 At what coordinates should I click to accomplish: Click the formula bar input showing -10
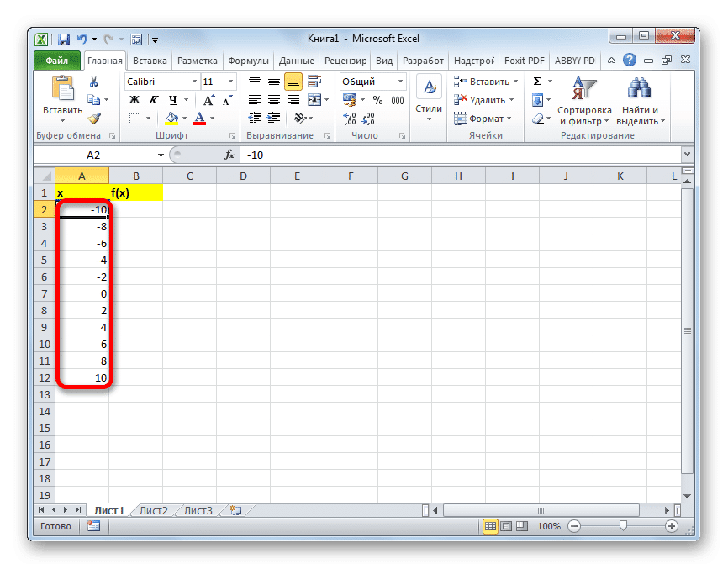point(460,155)
